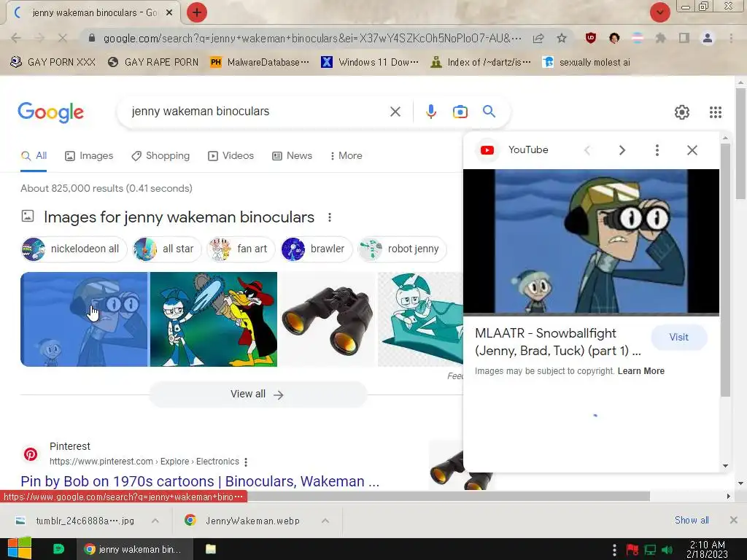The height and width of the screenshot is (560, 747).
Task: Open the Pinterest Pin by Bob result
Action: [x=200, y=481]
